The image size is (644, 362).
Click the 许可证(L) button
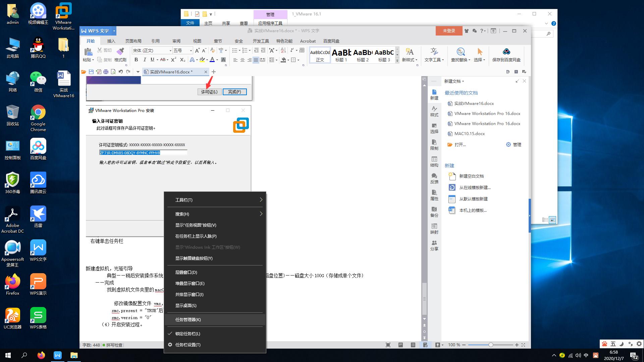coord(209,92)
